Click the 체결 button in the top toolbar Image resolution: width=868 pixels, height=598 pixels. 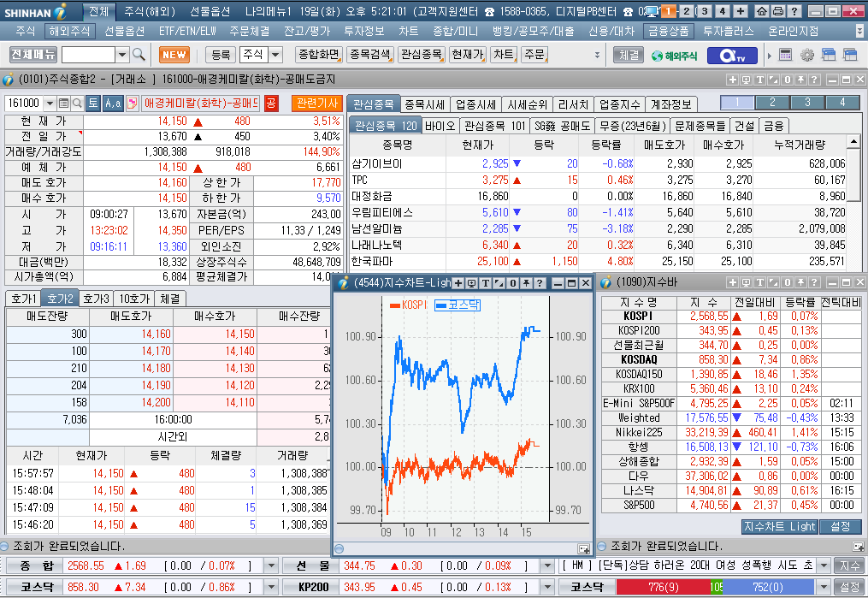[629, 55]
